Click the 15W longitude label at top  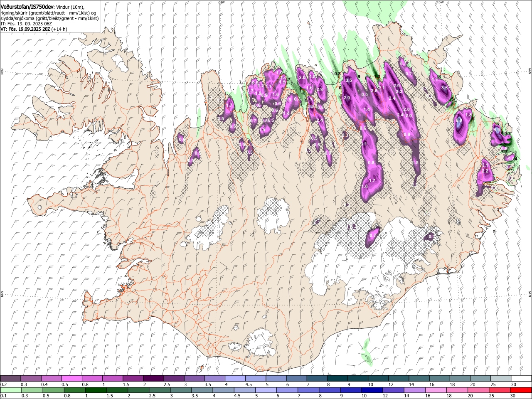click(x=440, y=2)
